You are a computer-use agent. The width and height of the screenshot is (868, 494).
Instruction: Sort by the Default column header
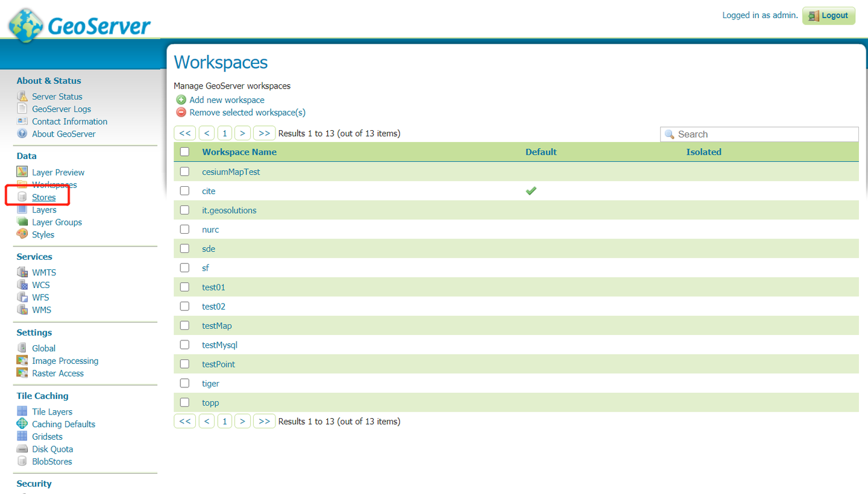(541, 152)
